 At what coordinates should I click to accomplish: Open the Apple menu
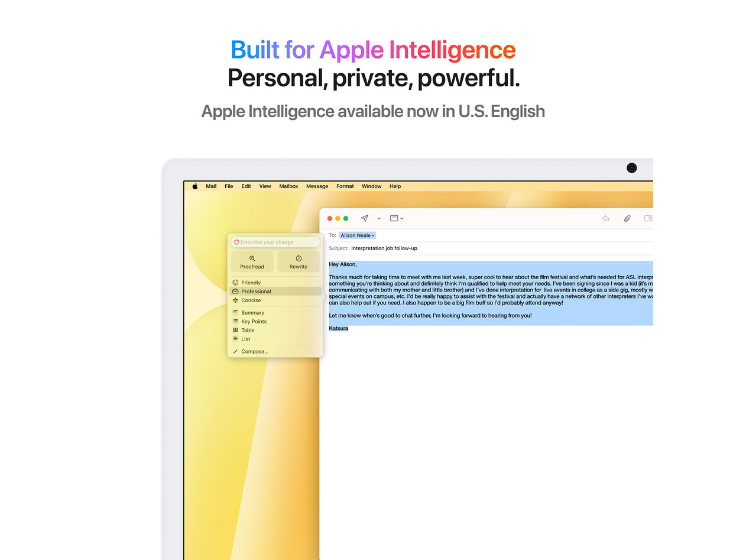click(195, 186)
